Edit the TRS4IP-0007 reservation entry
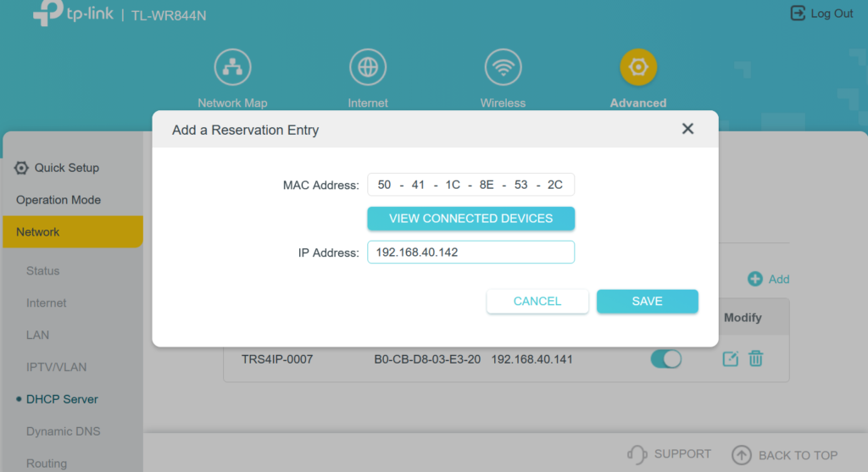 pos(730,359)
